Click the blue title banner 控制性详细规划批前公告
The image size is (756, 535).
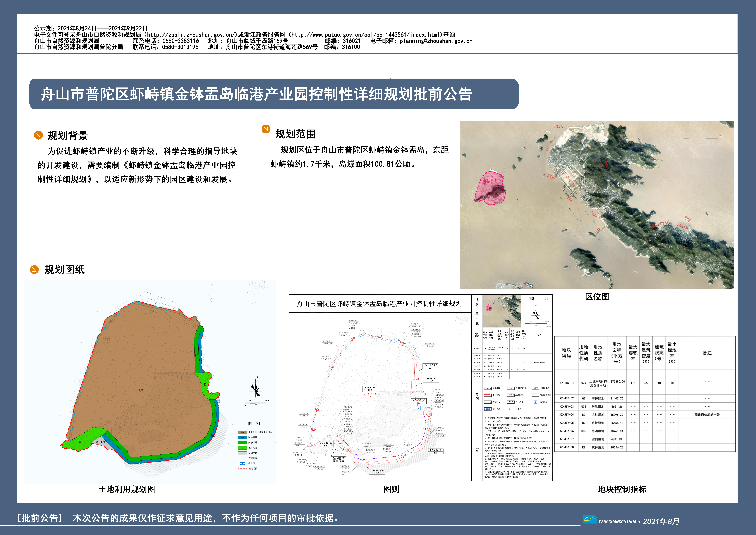point(274,94)
